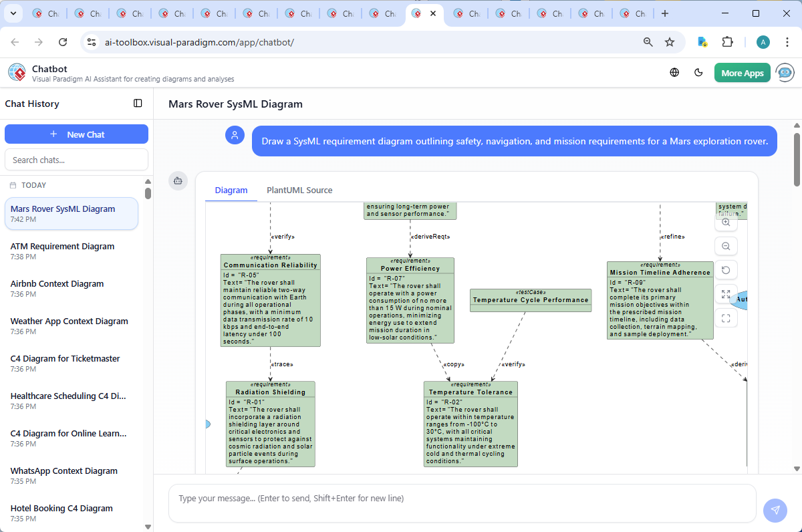Toggle dark mode with the moon icon
802x532 pixels.
tap(698, 72)
